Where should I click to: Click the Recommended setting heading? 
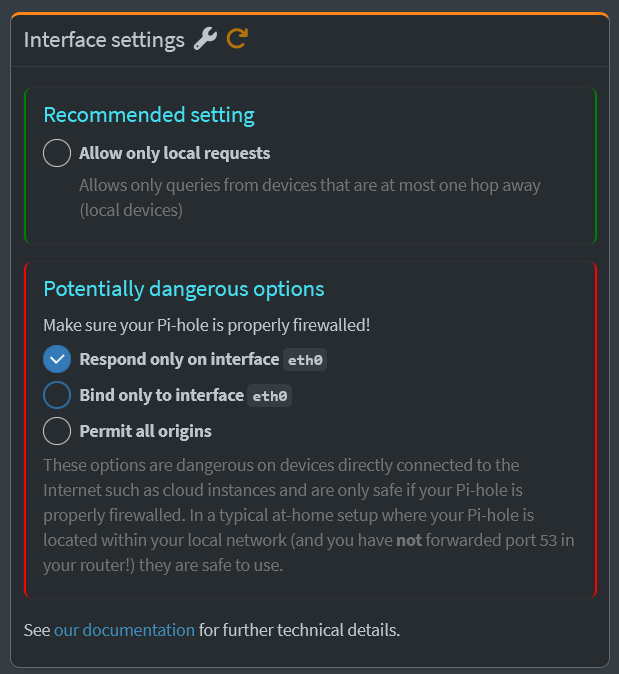point(149,115)
